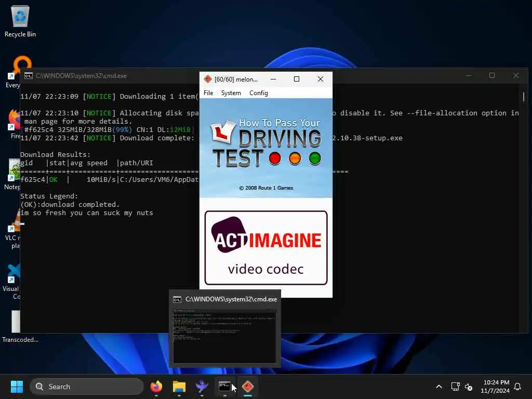The image size is (532, 399).
Task: Click the 'Download Results:' line in cmd
Action: click(x=55, y=155)
